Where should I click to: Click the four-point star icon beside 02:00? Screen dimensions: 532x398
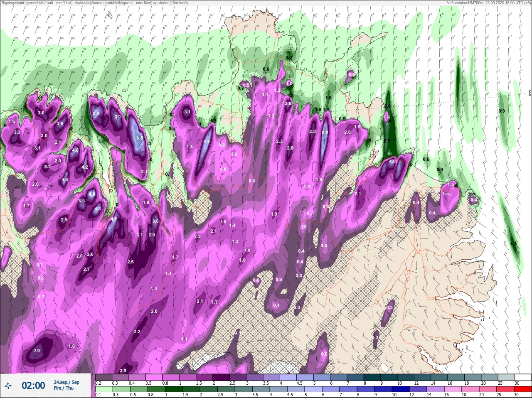(x=8, y=386)
